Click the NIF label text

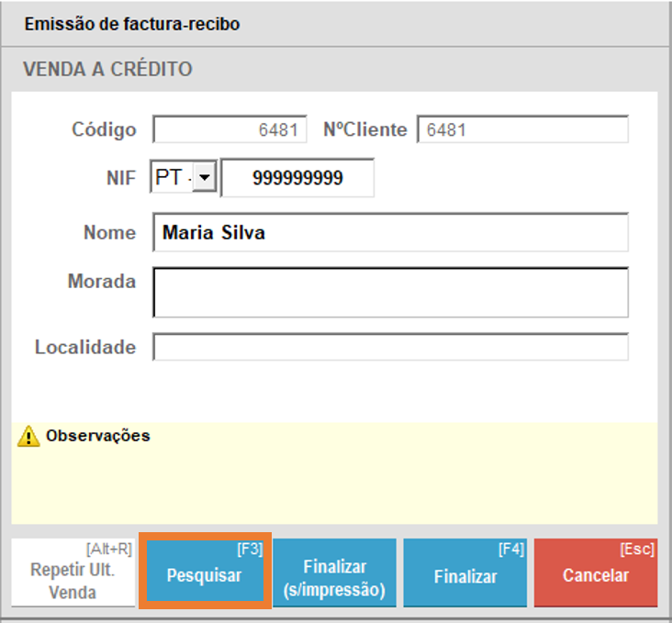click(x=120, y=179)
